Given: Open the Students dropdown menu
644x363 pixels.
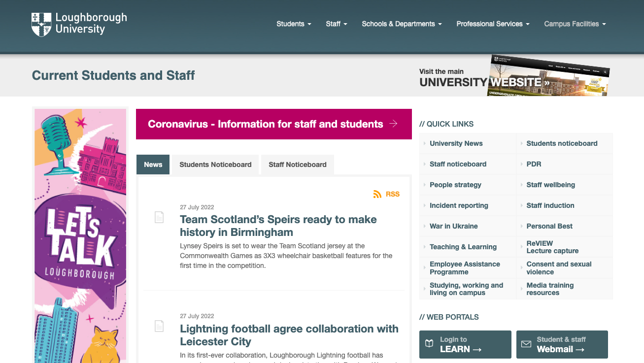Looking at the screenshot, I should (x=294, y=24).
